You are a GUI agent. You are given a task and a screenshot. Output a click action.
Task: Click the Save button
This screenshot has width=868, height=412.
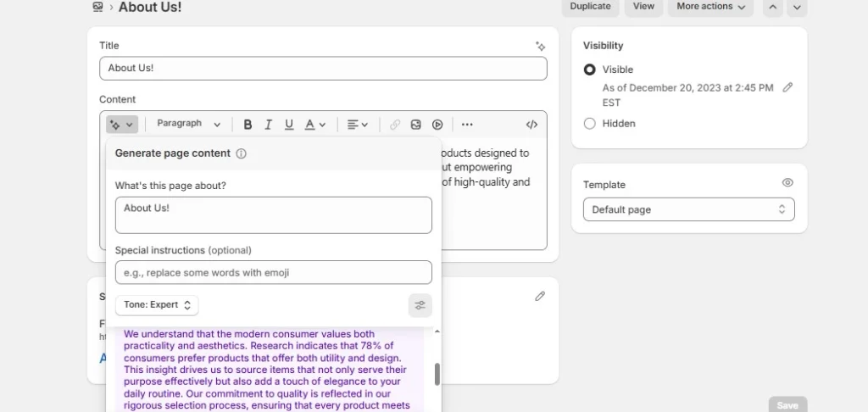pyautogui.click(x=787, y=405)
